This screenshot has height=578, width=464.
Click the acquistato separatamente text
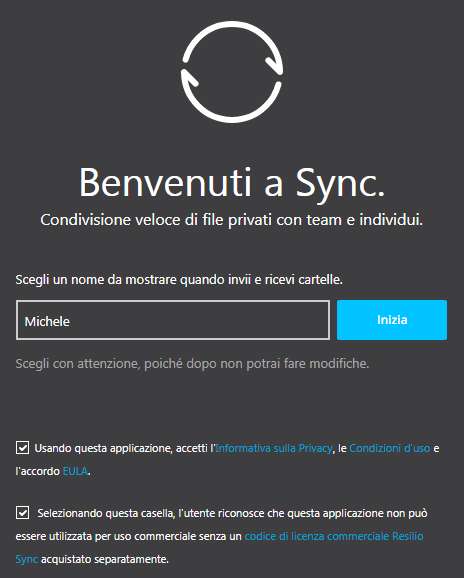(x=105, y=559)
